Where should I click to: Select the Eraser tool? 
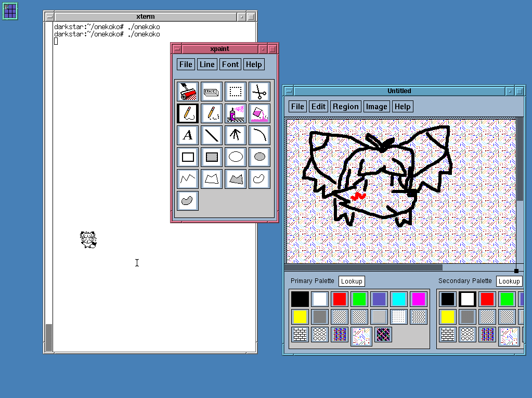point(212,92)
